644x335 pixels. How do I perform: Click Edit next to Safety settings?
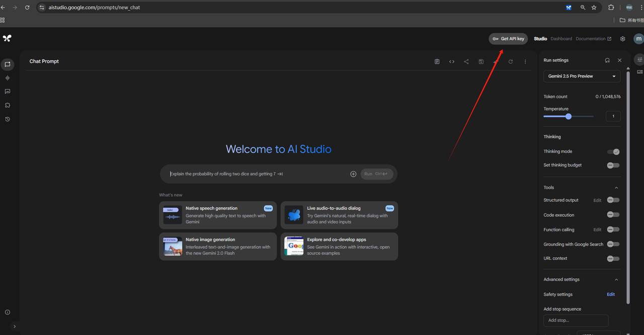(611, 294)
